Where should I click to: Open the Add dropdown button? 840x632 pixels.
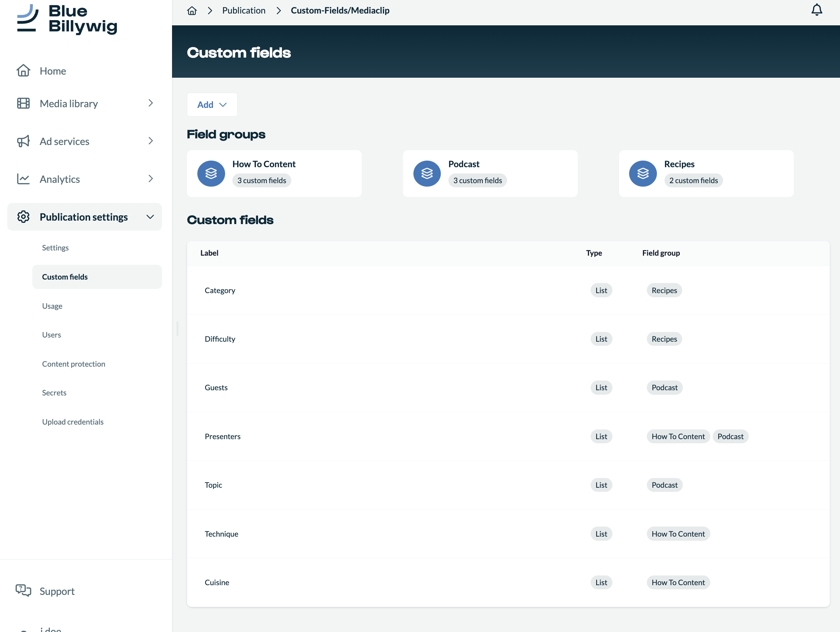(212, 104)
